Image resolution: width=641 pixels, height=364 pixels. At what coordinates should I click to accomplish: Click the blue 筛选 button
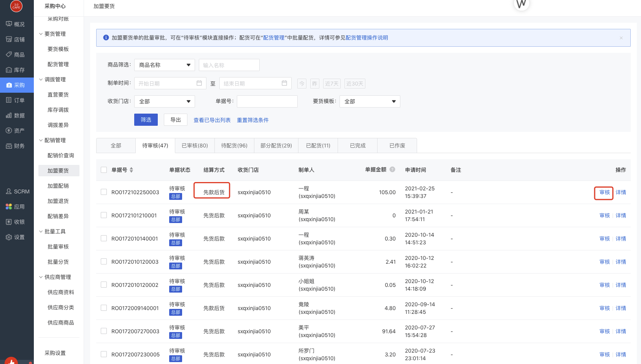click(146, 120)
